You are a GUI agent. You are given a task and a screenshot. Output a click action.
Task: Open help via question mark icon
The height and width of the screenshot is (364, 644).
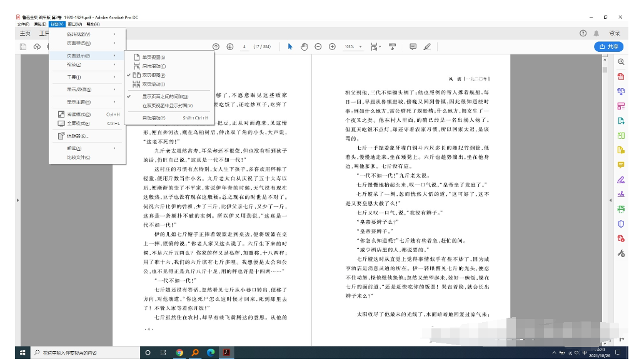tap(583, 33)
